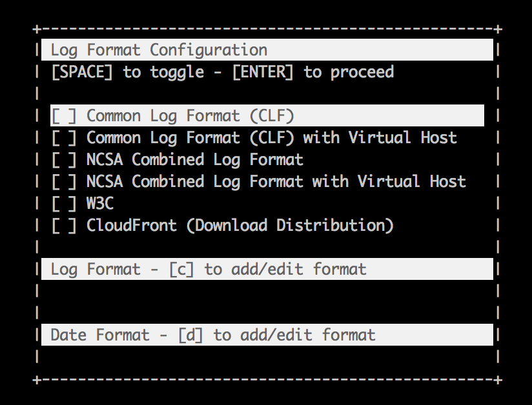Select Common Log Format with Virtual Host text
The height and width of the screenshot is (405, 532).
pyautogui.click(x=271, y=138)
